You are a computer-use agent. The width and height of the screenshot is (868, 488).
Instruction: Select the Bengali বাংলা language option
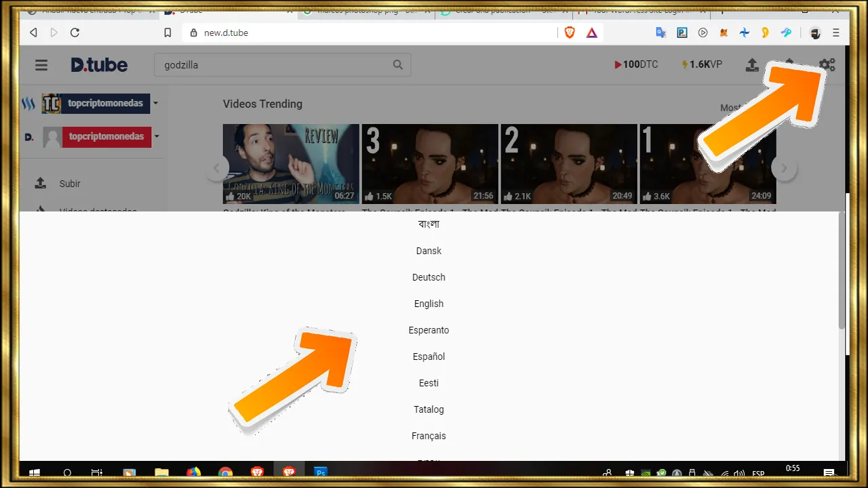[429, 224]
